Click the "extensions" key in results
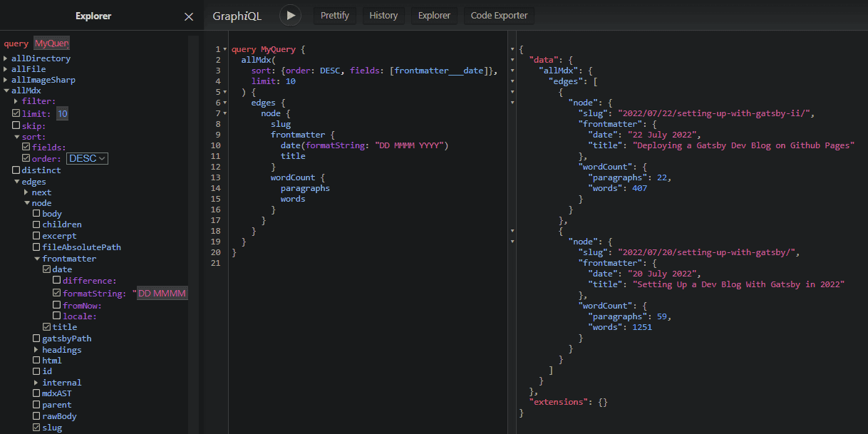Image resolution: width=868 pixels, height=434 pixels. point(558,402)
